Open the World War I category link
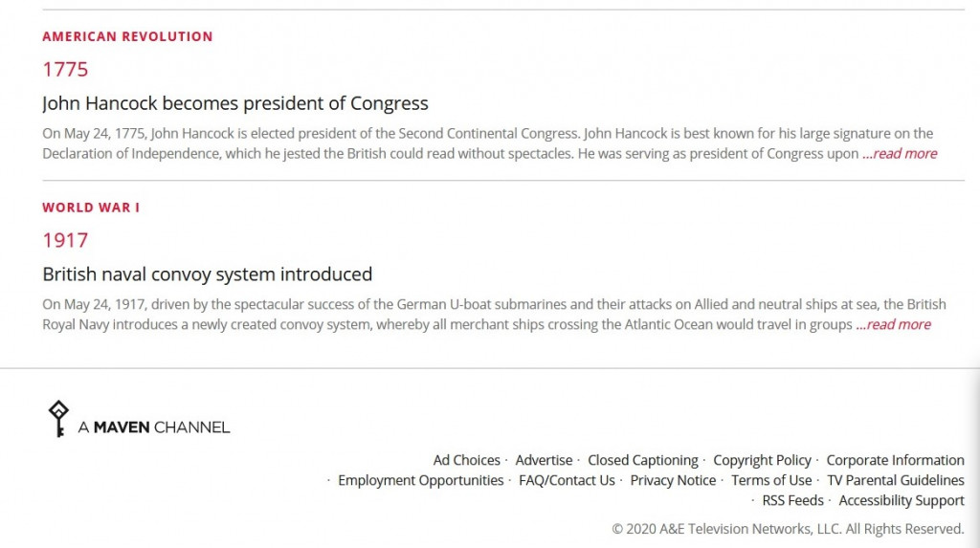Viewport: 980px width, 548px height. click(x=91, y=208)
